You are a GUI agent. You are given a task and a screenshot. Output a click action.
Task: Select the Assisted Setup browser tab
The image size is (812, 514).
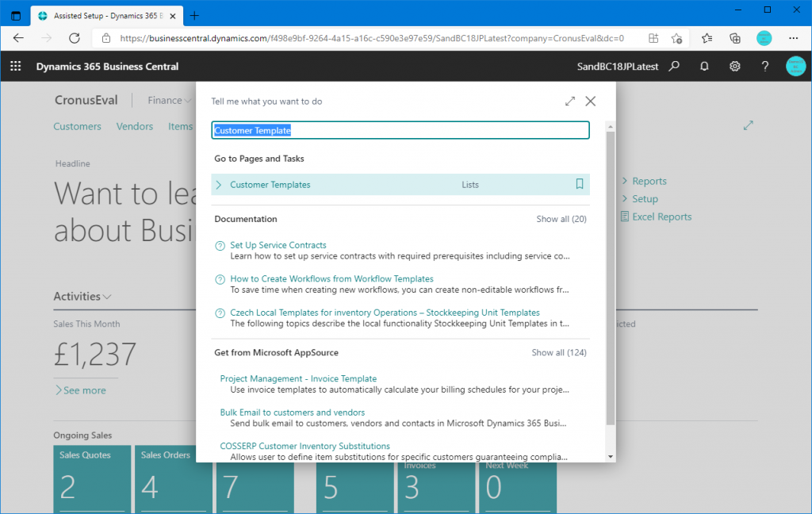tap(106, 16)
